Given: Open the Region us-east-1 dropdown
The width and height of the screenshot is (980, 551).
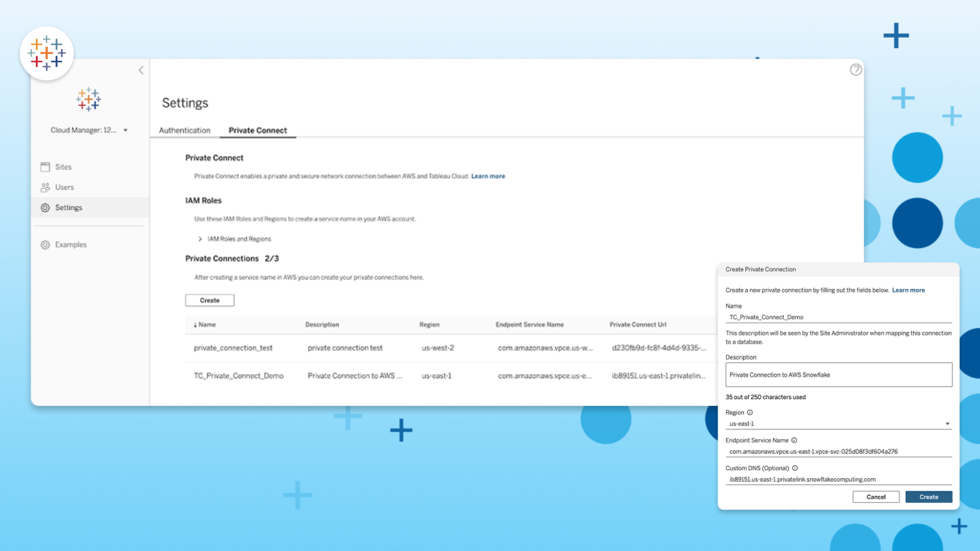Looking at the screenshot, I should click(x=947, y=424).
